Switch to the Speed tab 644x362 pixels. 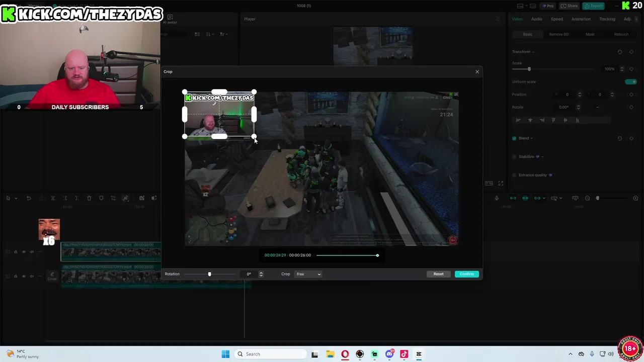556,19
